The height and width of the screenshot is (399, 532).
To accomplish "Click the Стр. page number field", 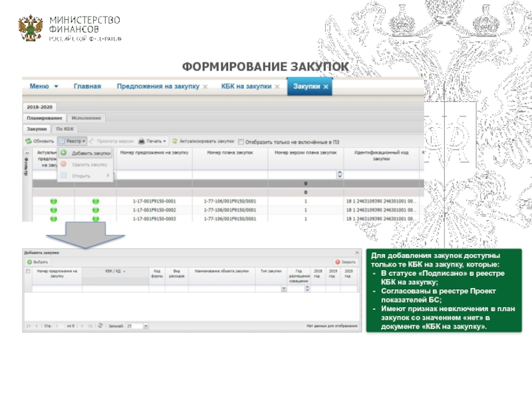I will tap(59, 326).
